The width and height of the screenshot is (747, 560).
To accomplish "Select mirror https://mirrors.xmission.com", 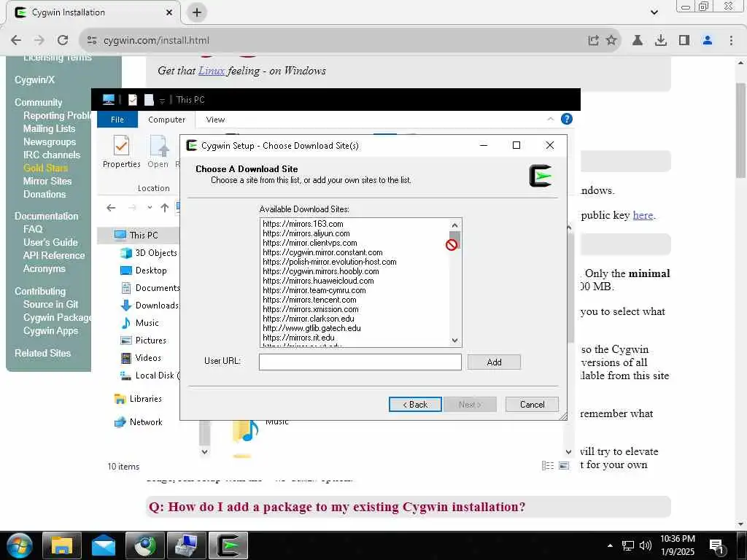I will tap(311, 309).
